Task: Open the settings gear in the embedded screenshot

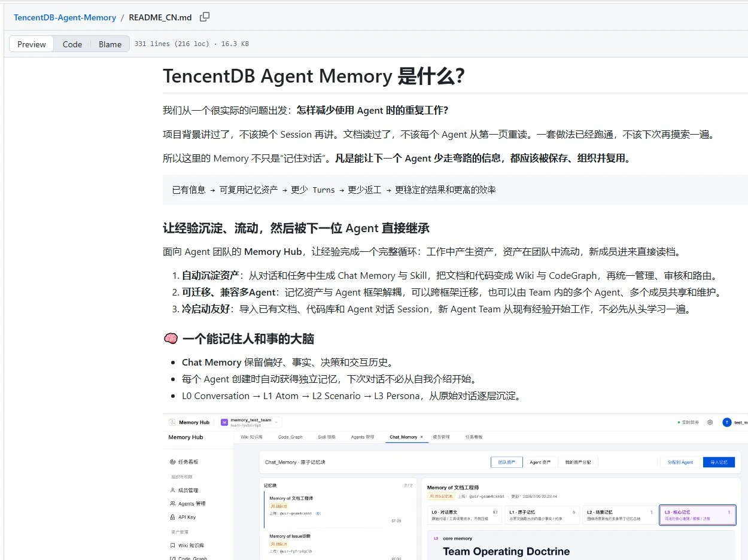Action: [x=710, y=422]
